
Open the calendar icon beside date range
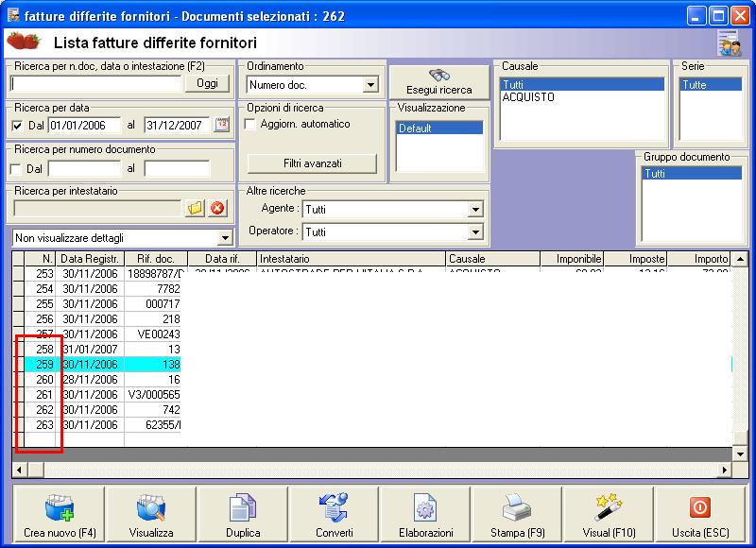click(x=222, y=125)
